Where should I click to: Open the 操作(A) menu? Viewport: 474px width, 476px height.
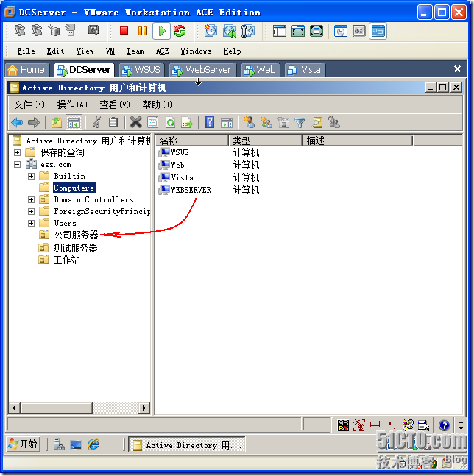point(72,104)
